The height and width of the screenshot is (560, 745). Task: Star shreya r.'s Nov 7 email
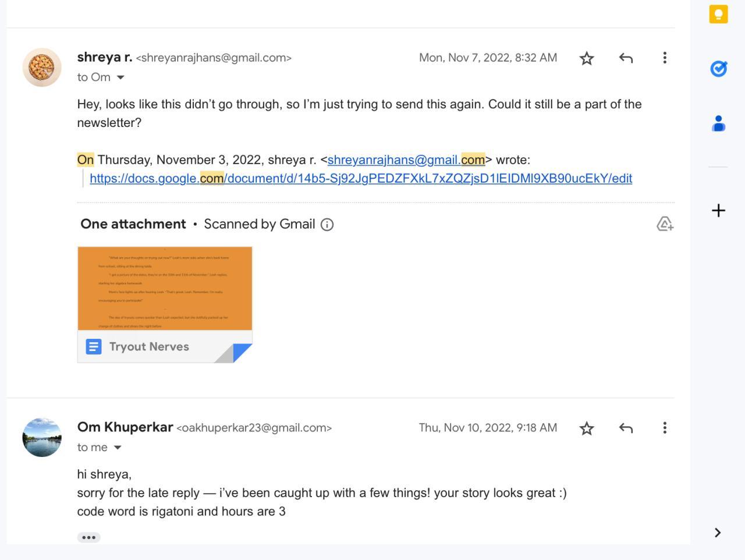pos(587,58)
